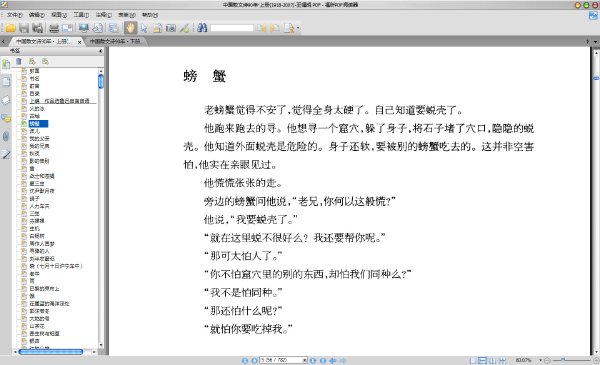
Task: Click the zoom slider handle
Action: point(563,360)
